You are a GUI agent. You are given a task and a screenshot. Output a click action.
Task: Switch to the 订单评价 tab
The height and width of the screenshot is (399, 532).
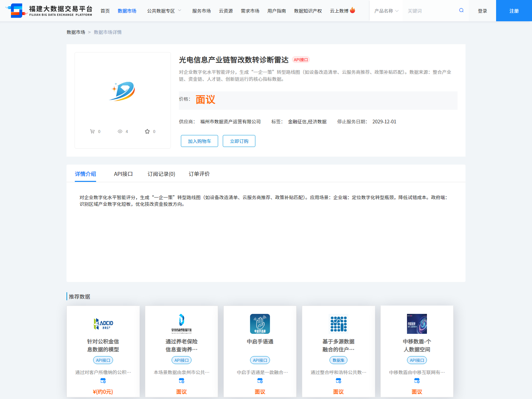tap(199, 174)
